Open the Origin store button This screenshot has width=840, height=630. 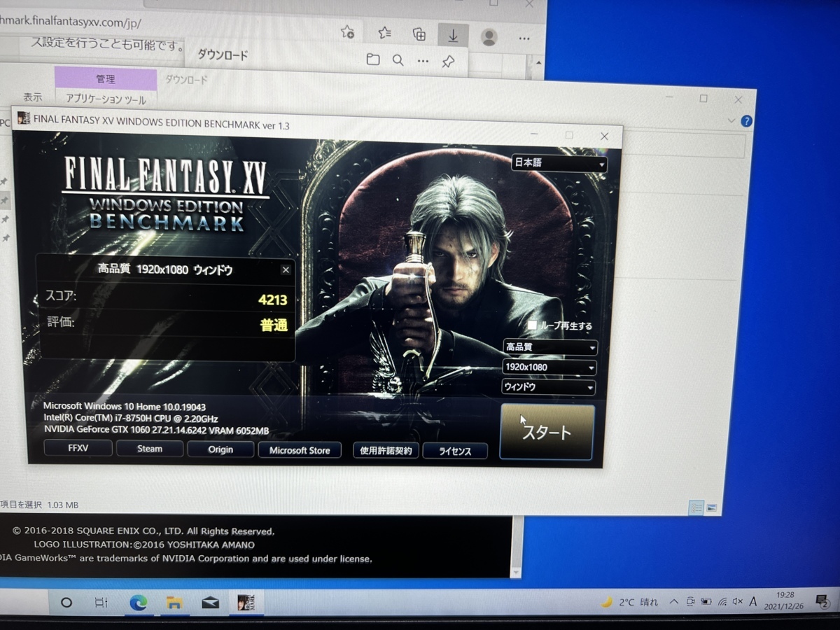point(220,449)
